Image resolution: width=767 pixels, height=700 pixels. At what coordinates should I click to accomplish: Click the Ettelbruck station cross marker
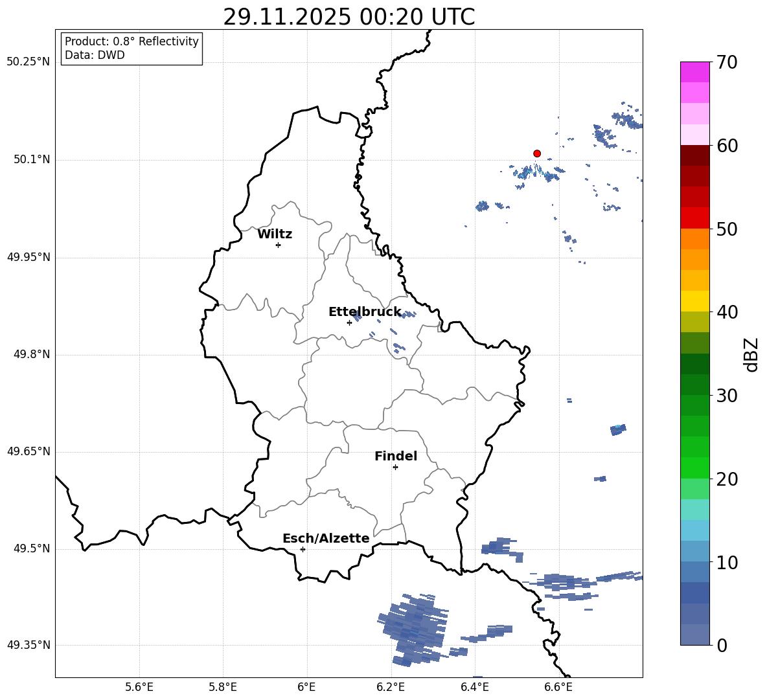coord(349,322)
